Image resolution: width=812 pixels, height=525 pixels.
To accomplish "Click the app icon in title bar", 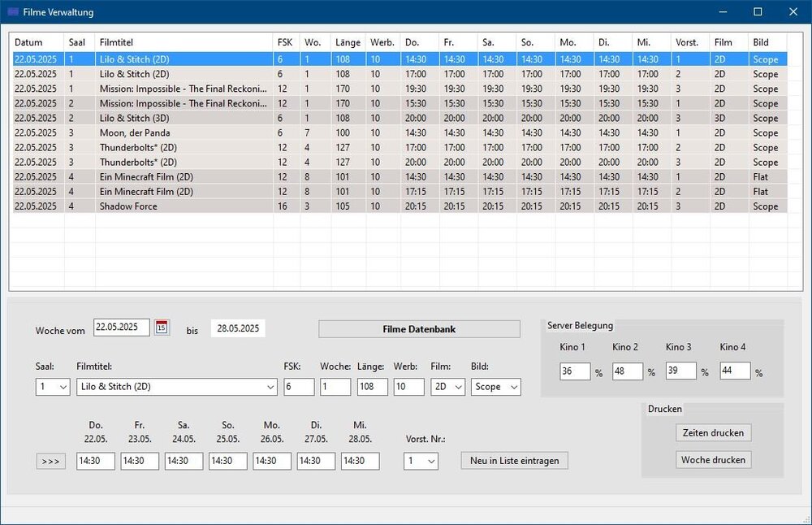I will [13, 12].
